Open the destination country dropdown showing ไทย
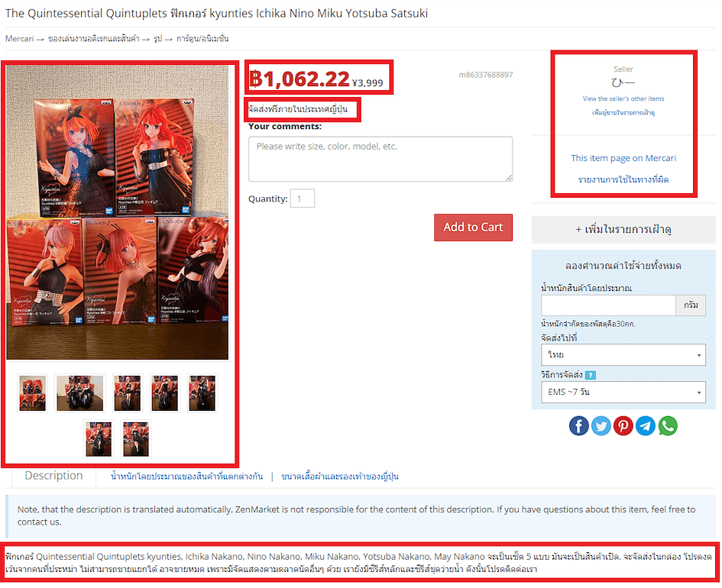722x588 pixels. (x=623, y=355)
